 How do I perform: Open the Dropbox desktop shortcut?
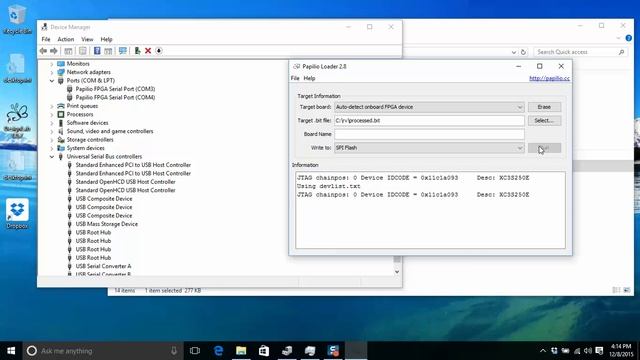[17, 214]
